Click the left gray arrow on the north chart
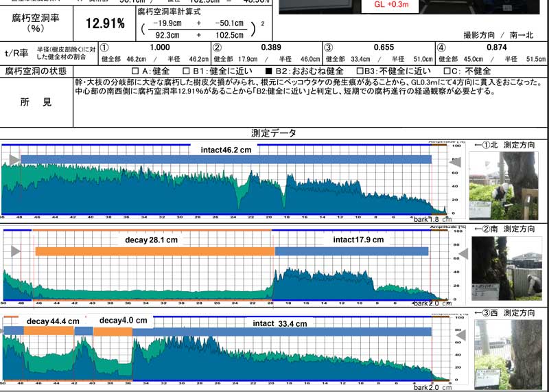 [14, 160]
